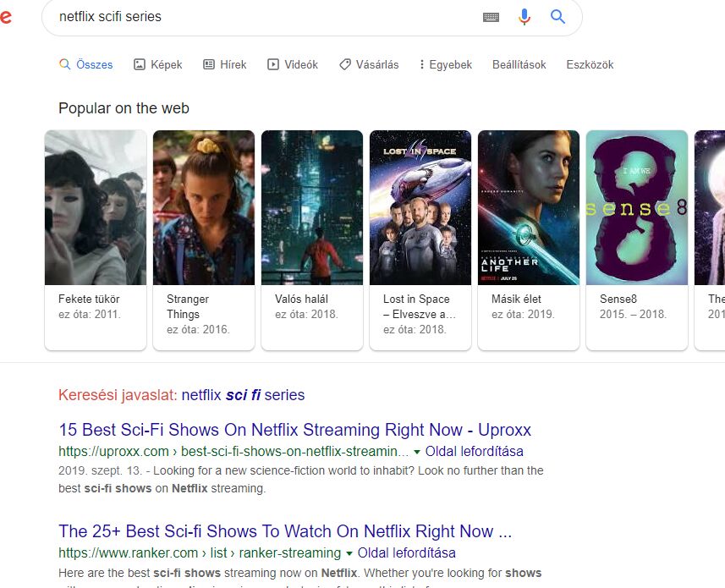Click the Valós halál card title
The image size is (725, 588).
coord(301,299)
